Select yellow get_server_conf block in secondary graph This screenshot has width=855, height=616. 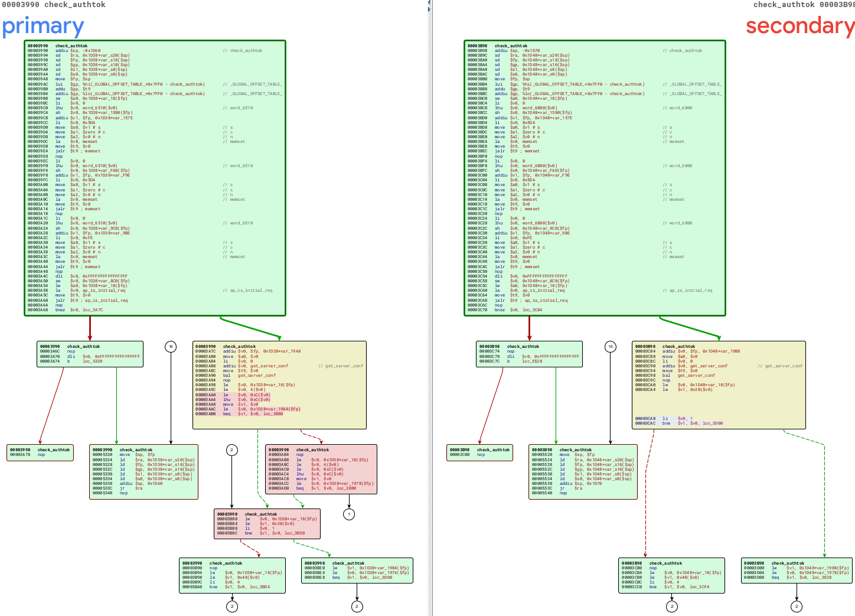pos(719,384)
